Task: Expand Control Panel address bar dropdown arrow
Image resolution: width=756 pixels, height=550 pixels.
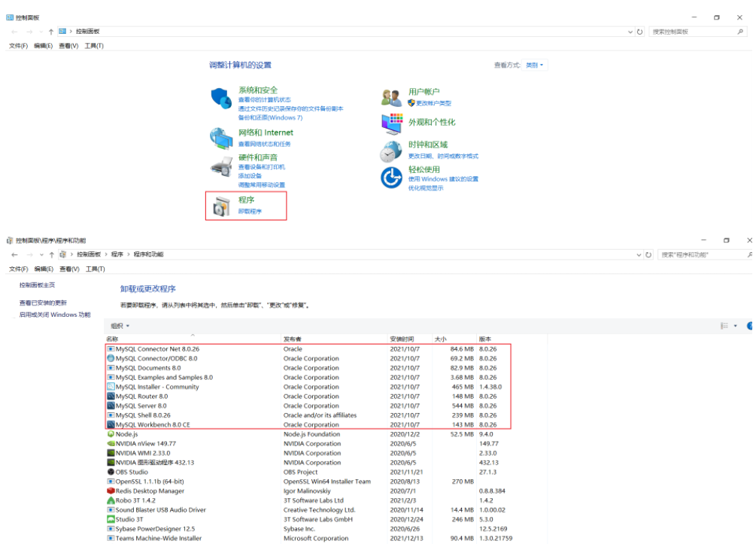Action: 630,32
